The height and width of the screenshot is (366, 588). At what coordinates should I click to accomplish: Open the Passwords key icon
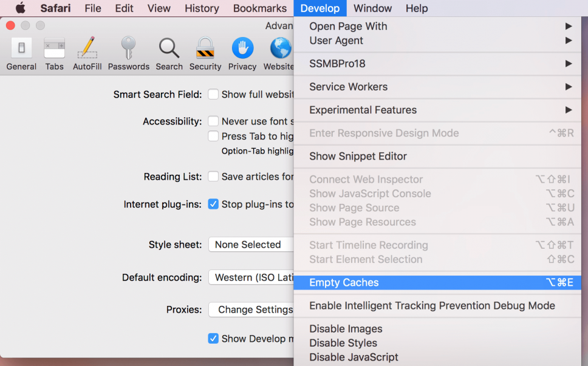tap(129, 48)
